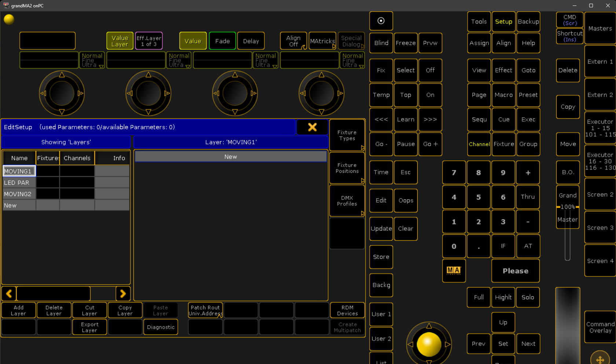This screenshot has width=616, height=364.
Task: Expand the Fixture Positions section
Action: [x=347, y=168]
